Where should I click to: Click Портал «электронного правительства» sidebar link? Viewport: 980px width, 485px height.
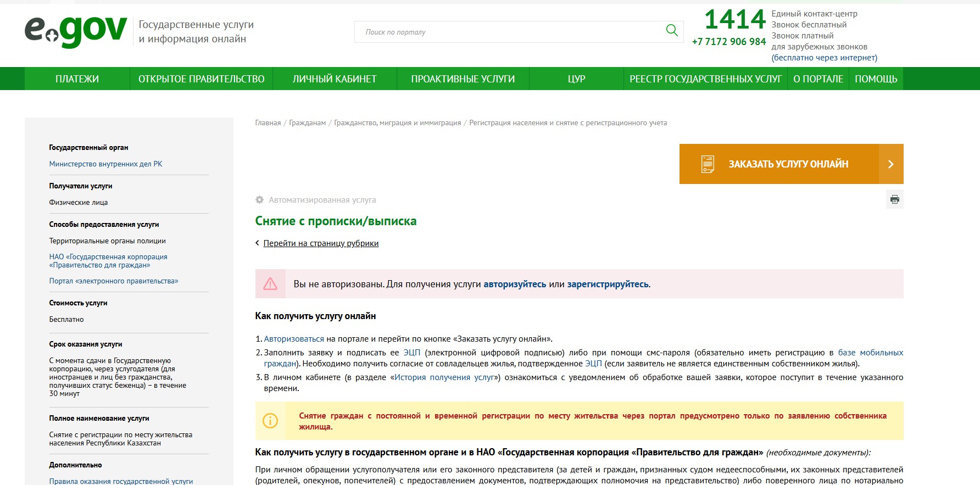pyautogui.click(x=114, y=281)
